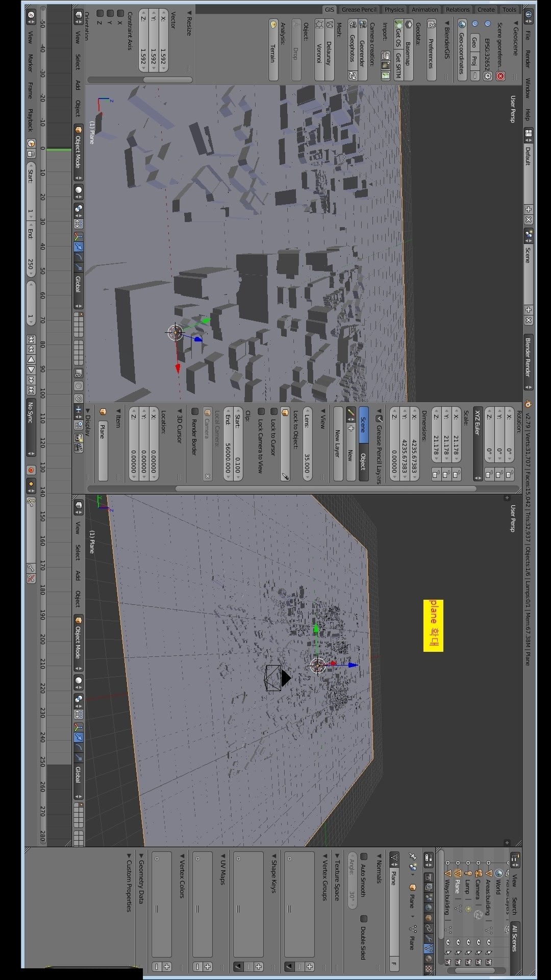
Task: Open the File menu
Action: click(528, 35)
